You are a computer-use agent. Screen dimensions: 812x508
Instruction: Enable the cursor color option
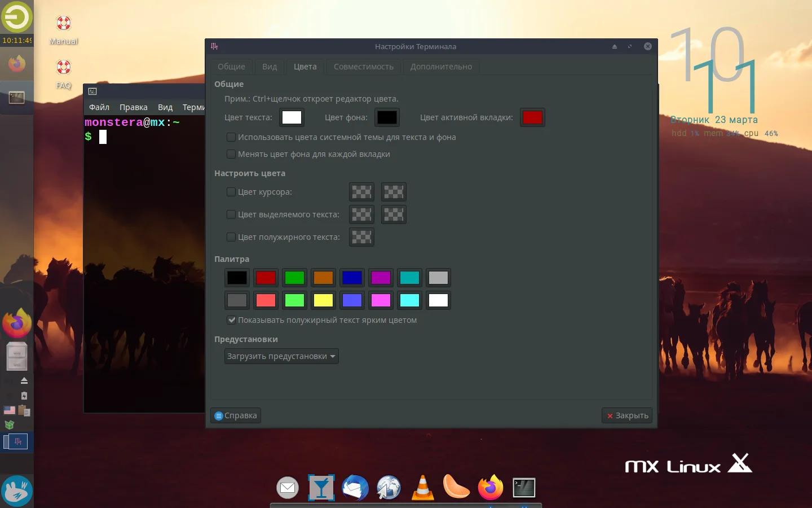231,192
